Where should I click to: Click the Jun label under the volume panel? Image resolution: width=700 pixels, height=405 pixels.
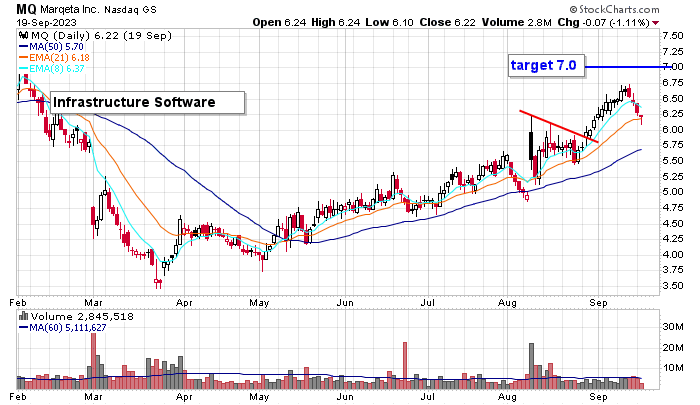pyautogui.click(x=345, y=397)
